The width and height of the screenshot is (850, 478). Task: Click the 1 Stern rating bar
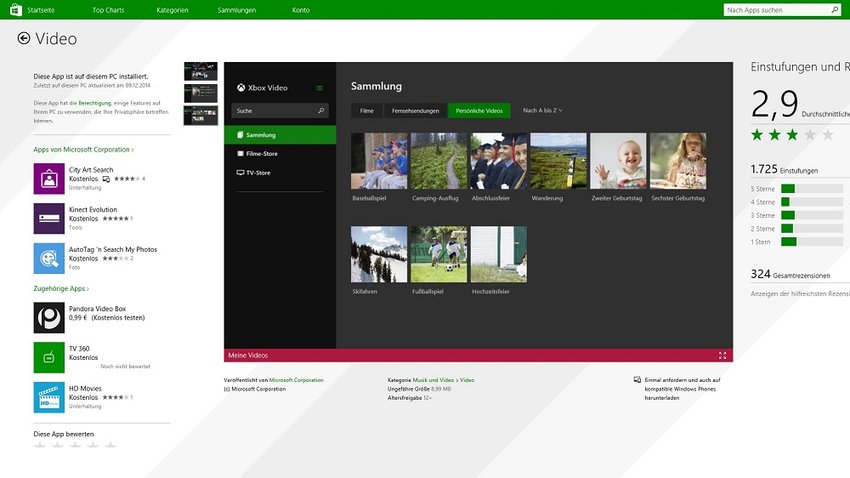tap(812, 242)
